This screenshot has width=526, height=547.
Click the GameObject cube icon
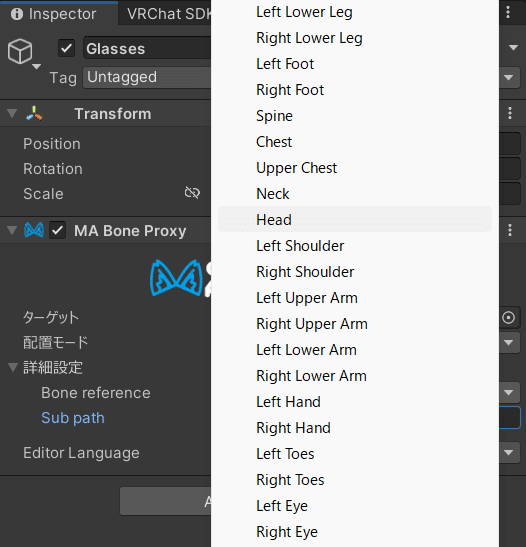(x=20, y=52)
